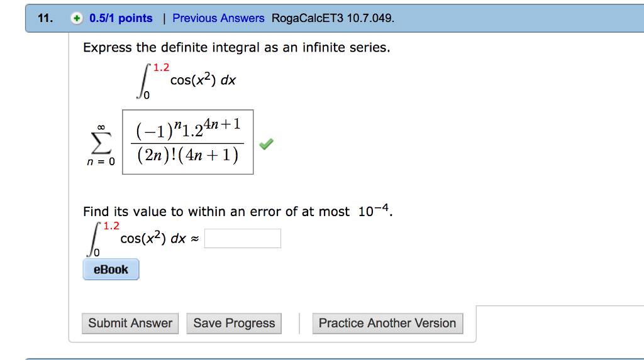Click the green checkmark beside series answer
Viewport: 644px width, 360px height.
coord(266,145)
